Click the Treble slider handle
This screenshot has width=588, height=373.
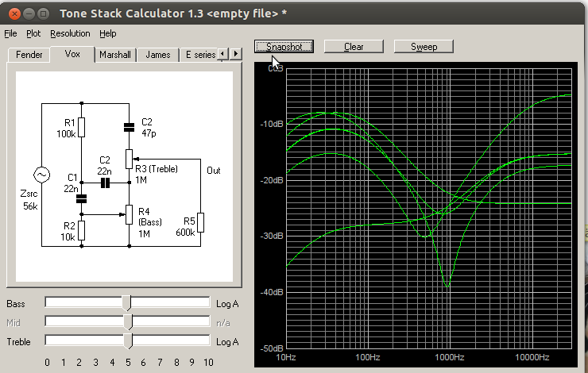128,340
